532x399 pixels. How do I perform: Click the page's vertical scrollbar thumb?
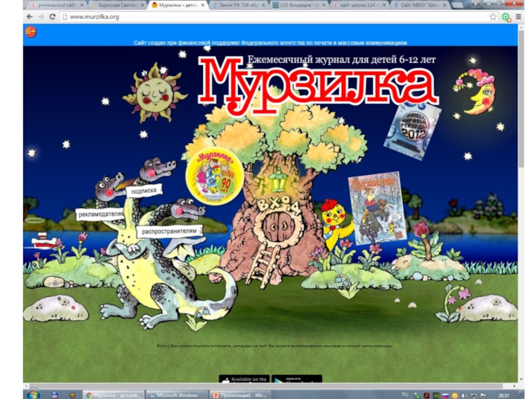[x=521, y=98]
